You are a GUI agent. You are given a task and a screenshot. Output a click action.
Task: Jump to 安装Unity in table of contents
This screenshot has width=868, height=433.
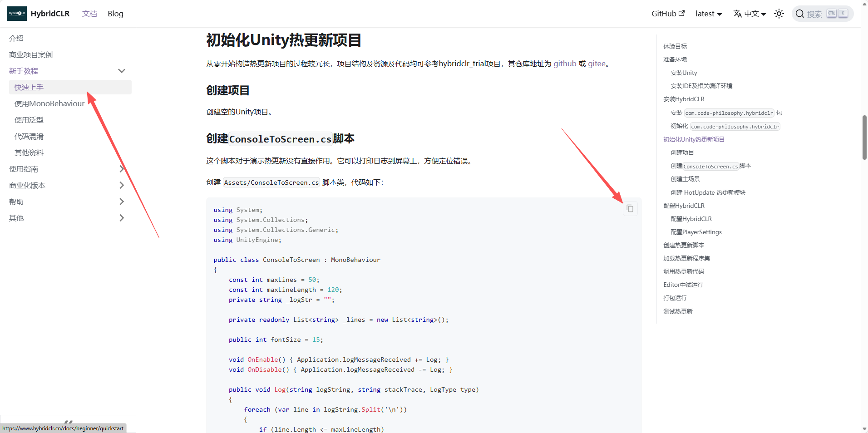point(684,73)
